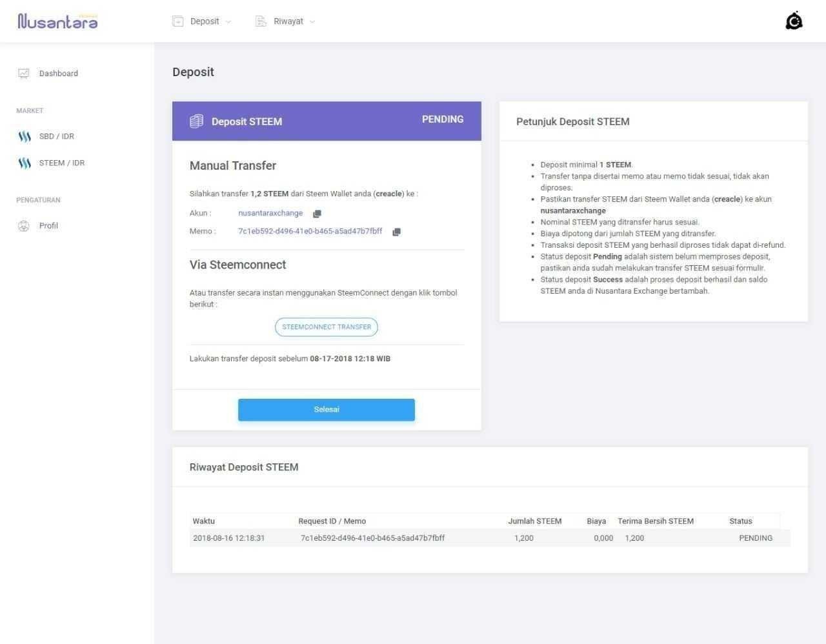Open the Riwayat menu label

288,21
